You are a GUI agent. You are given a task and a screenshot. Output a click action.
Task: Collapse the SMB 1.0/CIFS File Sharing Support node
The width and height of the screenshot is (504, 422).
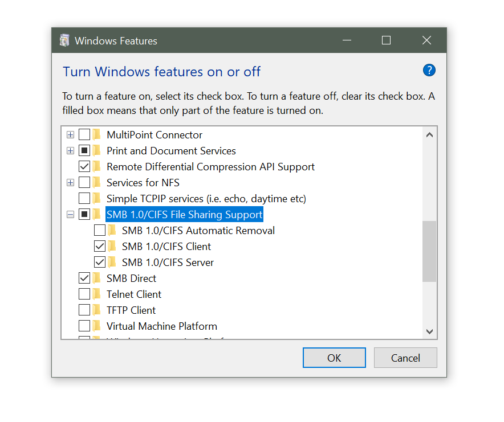coord(70,214)
